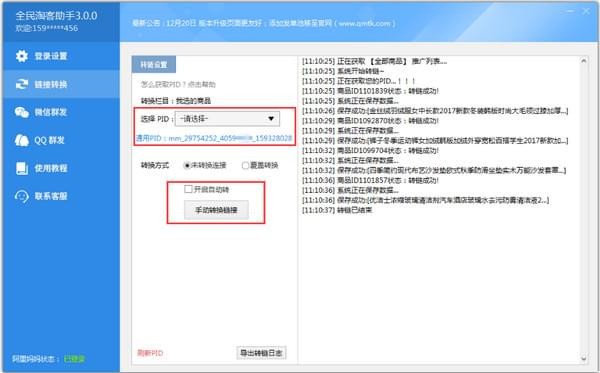The width and height of the screenshot is (600, 373).
Task: Contact 联系客服 via the headset icon
Action: (x=22, y=196)
